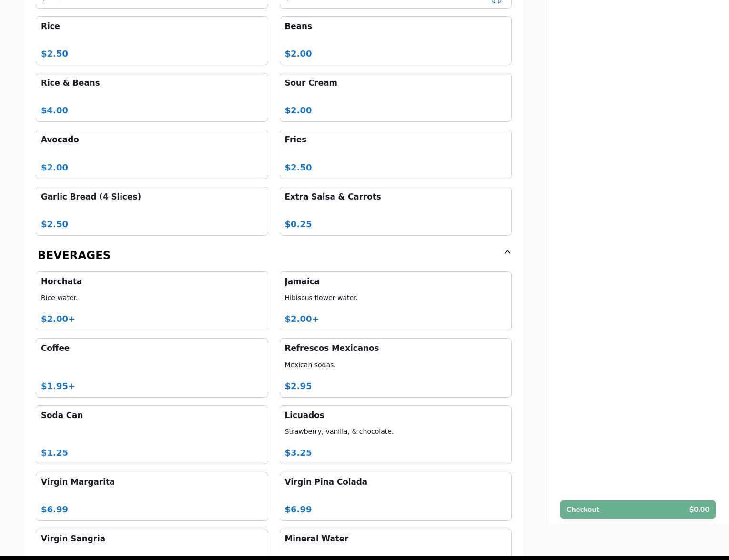Choose the Mineral Water item
Screen dimensions: 729x560
395,543
